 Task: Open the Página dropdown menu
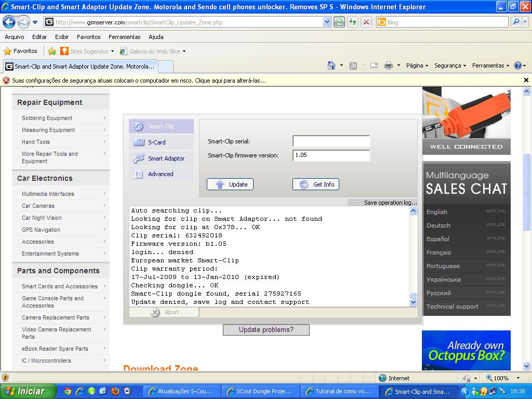[417, 65]
